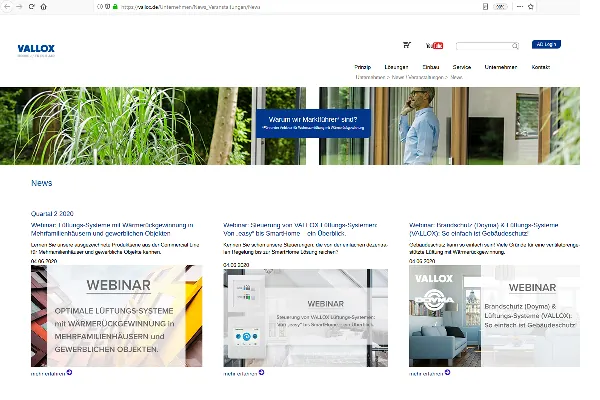Select Kontakt in the navigation bar
The image size is (600, 400).
(x=541, y=67)
